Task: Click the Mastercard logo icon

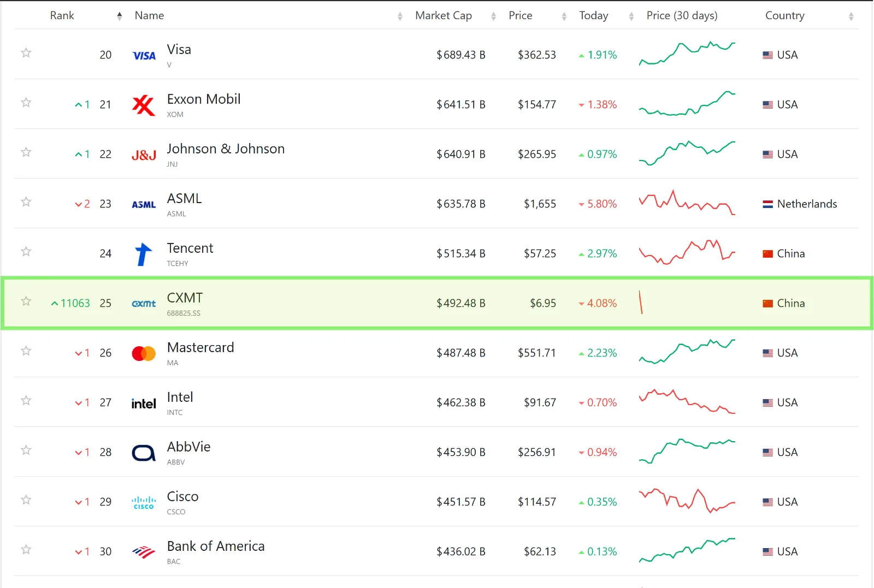Action: (x=144, y=353)
